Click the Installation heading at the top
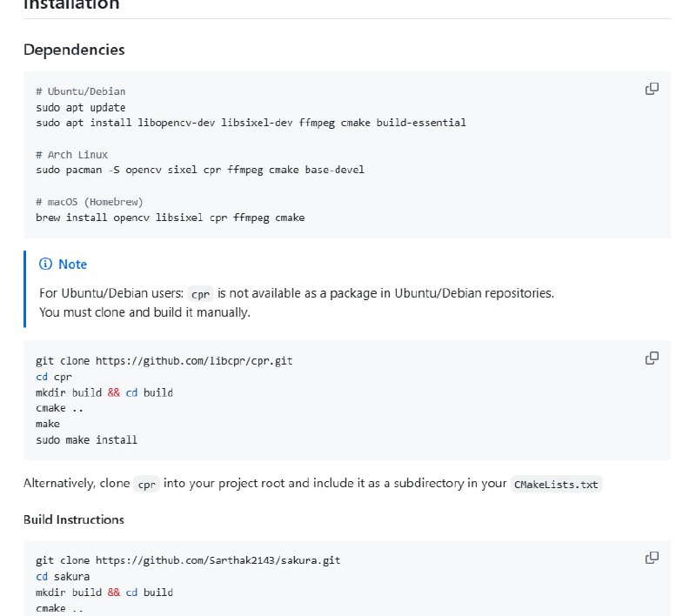Screen dimensions: 696x616 click(71, 5)
